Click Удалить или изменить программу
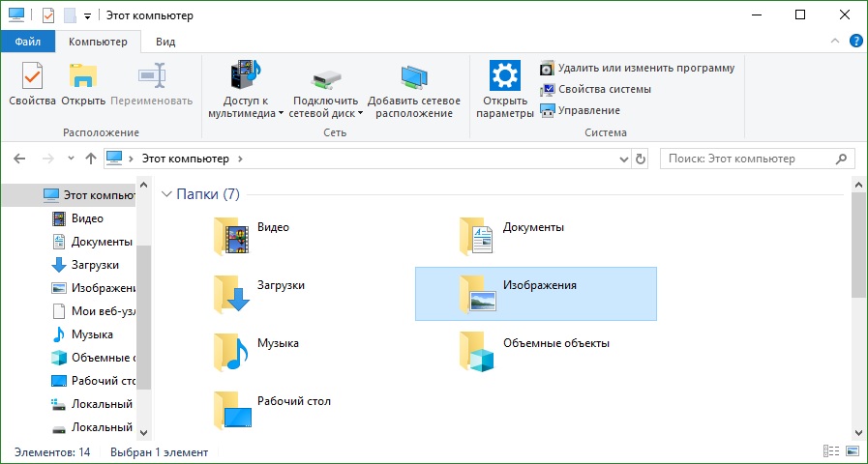 pyautogui.click(x=637, y=68)
